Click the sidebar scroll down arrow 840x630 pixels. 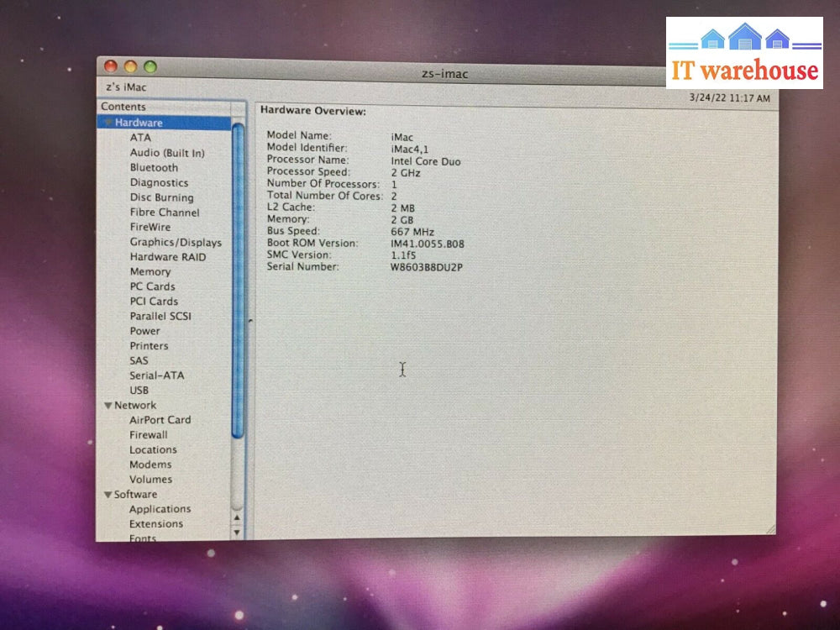[237, 532]
